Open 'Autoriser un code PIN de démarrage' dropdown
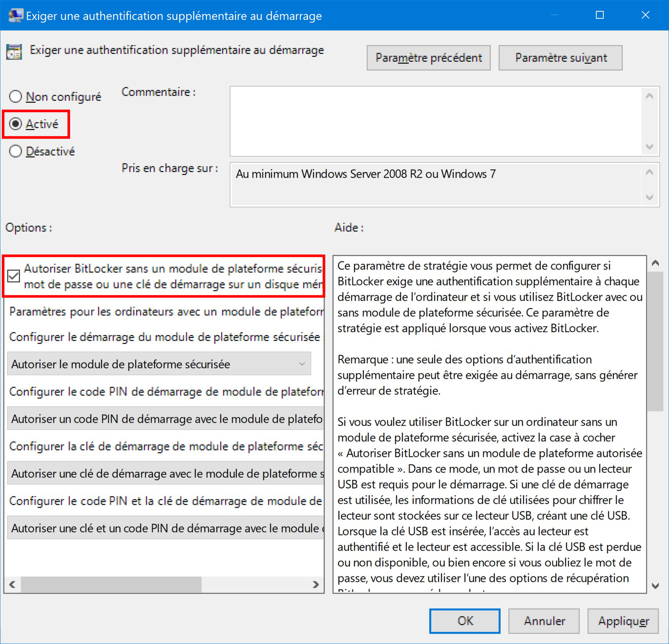The height and width of the screenshot is (644, 669). 166,418
